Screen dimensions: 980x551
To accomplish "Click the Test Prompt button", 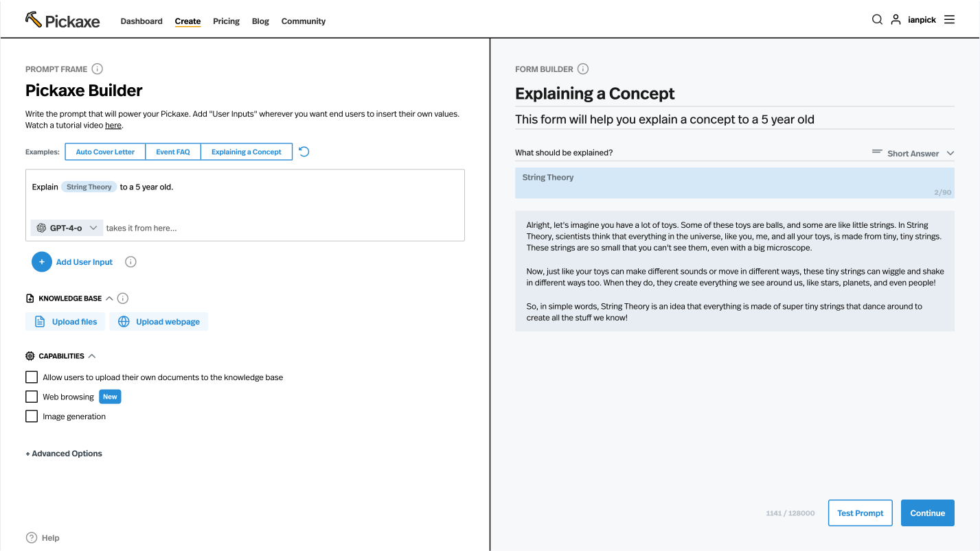I will [x=860, y=513].
